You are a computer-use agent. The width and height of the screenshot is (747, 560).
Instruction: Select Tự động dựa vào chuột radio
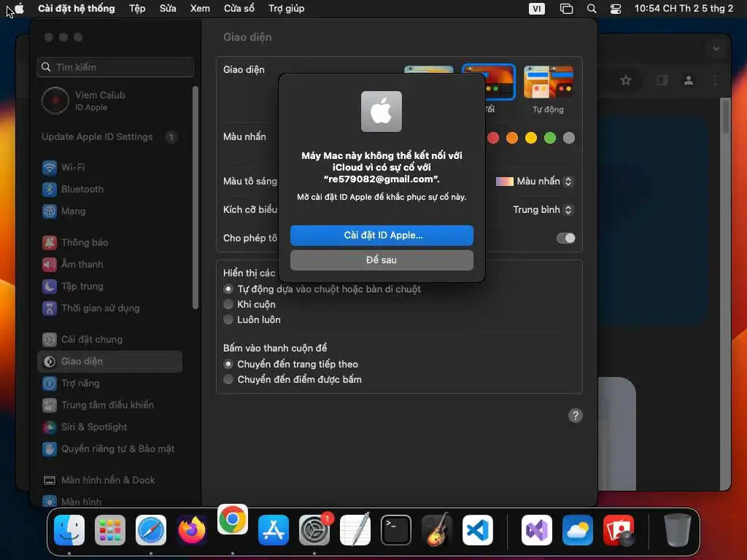[228, 289]
